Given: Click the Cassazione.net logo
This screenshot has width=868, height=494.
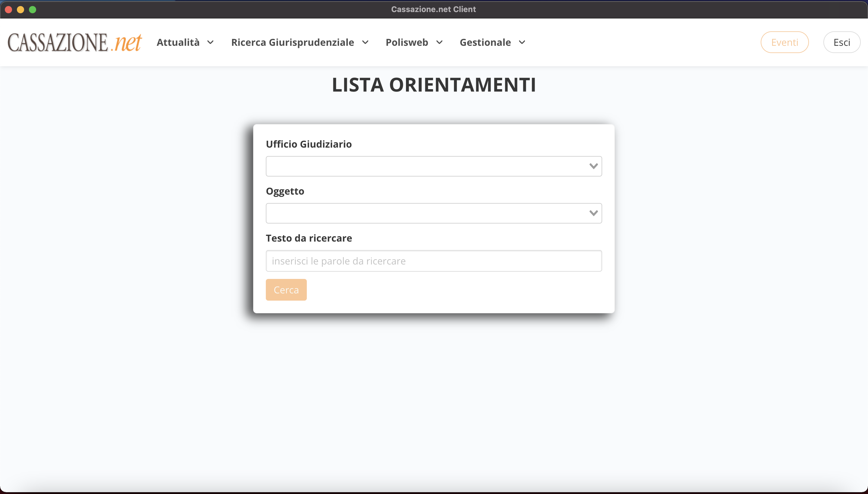Looking at the screenshot, I should click(x=75, y=42).
